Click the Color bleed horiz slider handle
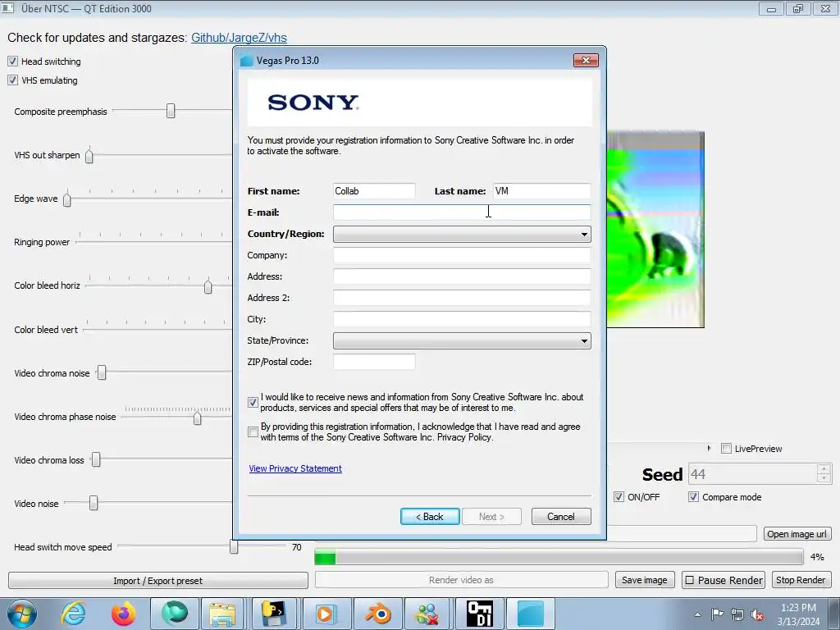The width and height of the screenshot is (840, 630). [x=208, y=286]
